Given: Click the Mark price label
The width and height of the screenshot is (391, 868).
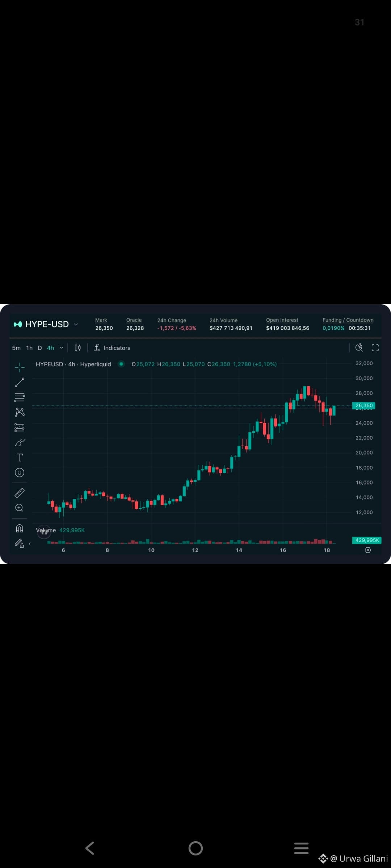Looking at the screenshot, I should [101, 320].
